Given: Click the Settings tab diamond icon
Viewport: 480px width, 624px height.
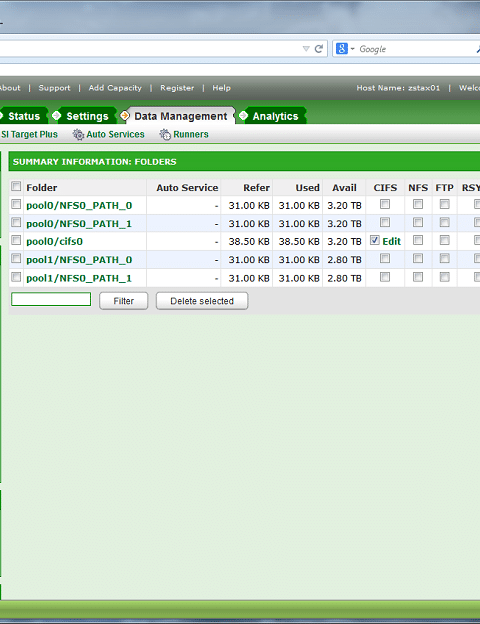Looking at the screenshot, I should coord(57,115).
